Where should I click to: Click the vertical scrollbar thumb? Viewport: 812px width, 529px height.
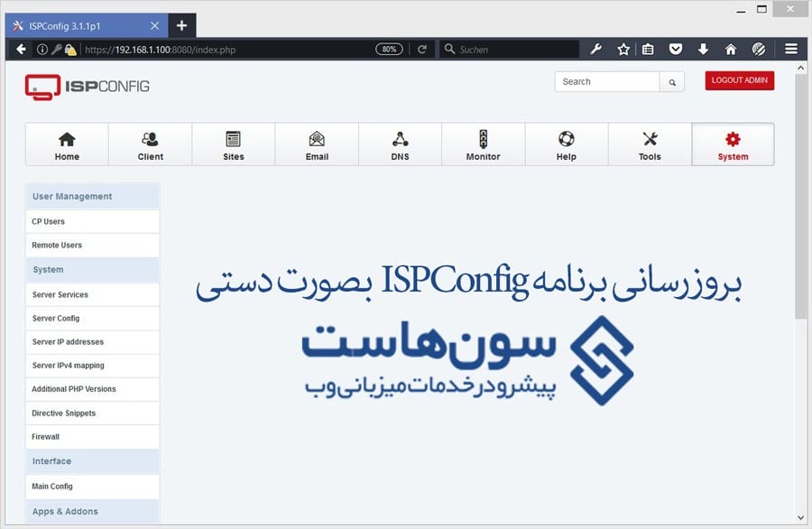coord(800,197)
